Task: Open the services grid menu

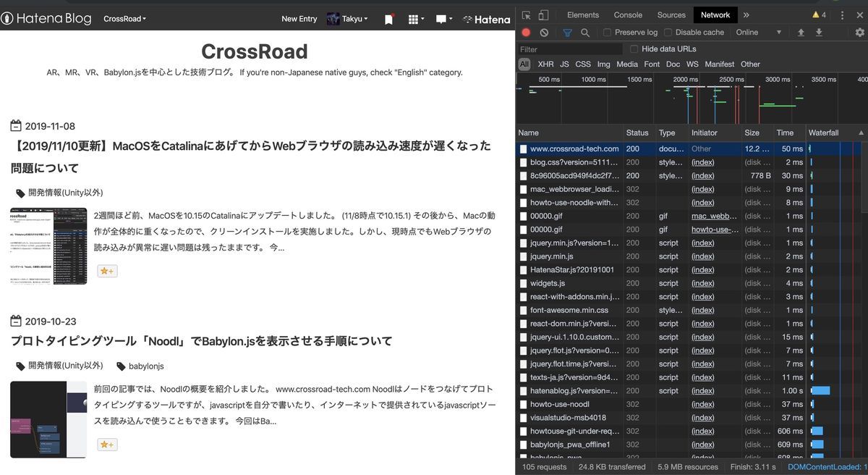Action: click(x=416, y=19)
